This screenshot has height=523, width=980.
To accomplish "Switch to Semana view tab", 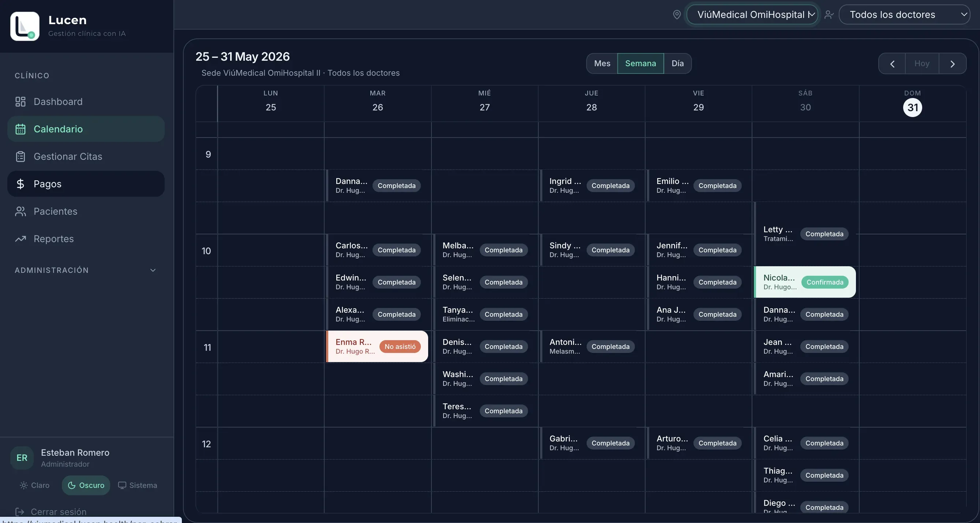I will pyautogui.click(x=641, y=64).
